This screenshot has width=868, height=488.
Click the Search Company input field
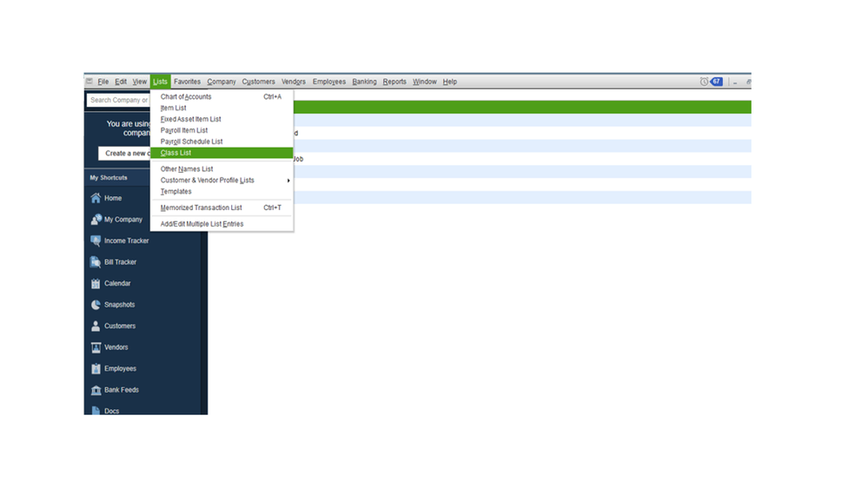point(118,100)
